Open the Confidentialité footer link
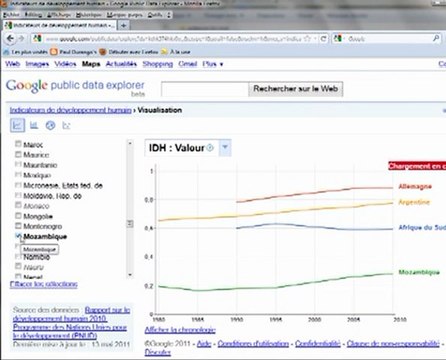Viewport: 446px width, 360px height. [318, 343]
